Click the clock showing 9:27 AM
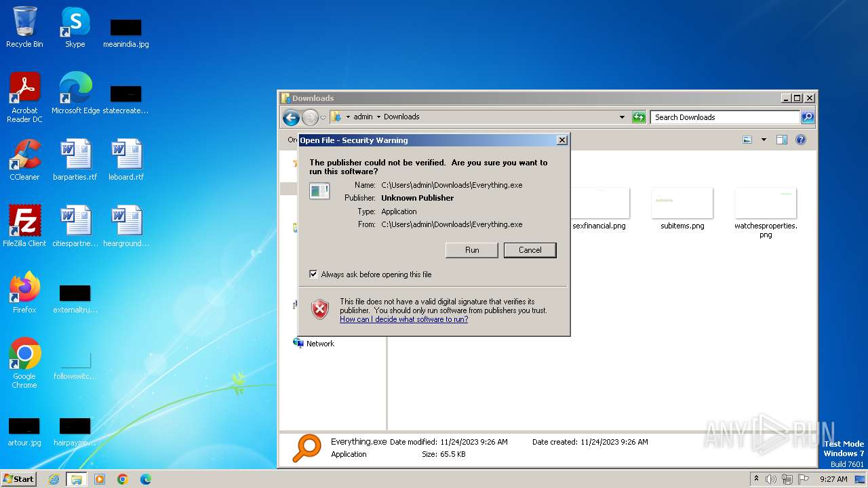Viewport: 868px width, 488px height. [x=833, y=479]
